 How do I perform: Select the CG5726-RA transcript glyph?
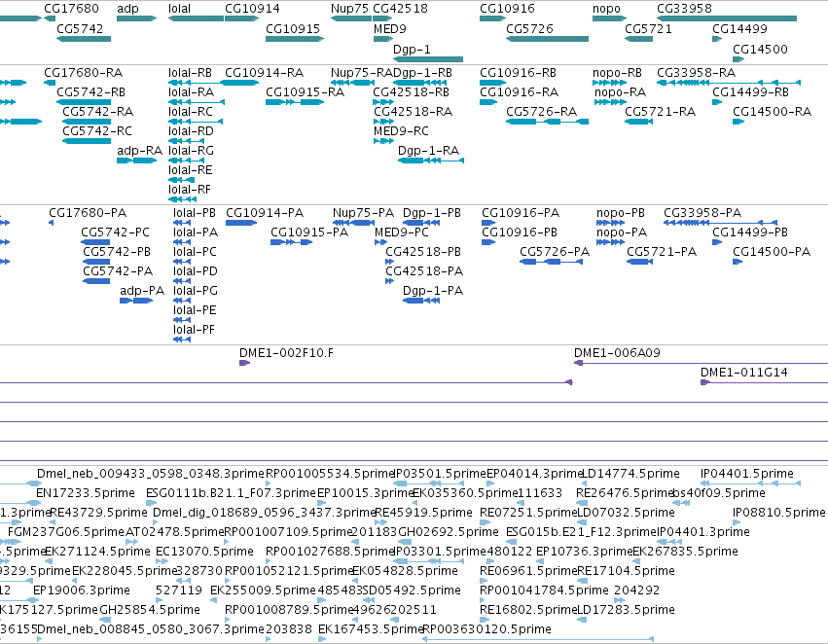pyautogui.click(x=547, y=122)
